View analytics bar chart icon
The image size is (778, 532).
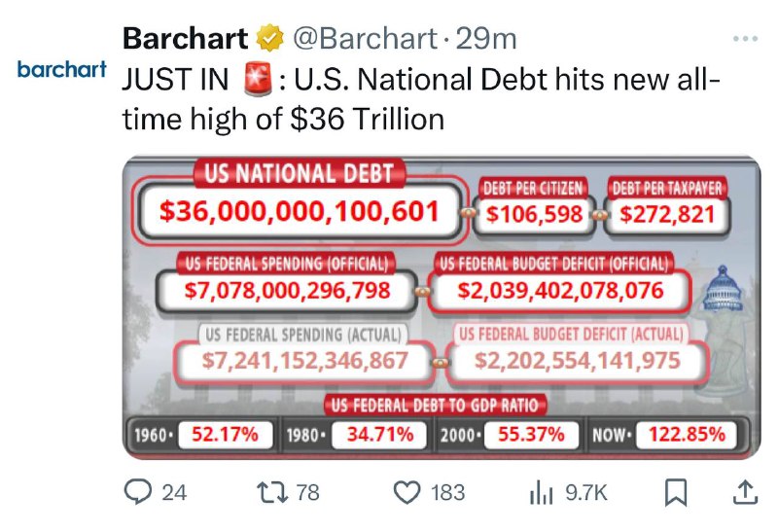pyautogui.click(x=541, y=492)
